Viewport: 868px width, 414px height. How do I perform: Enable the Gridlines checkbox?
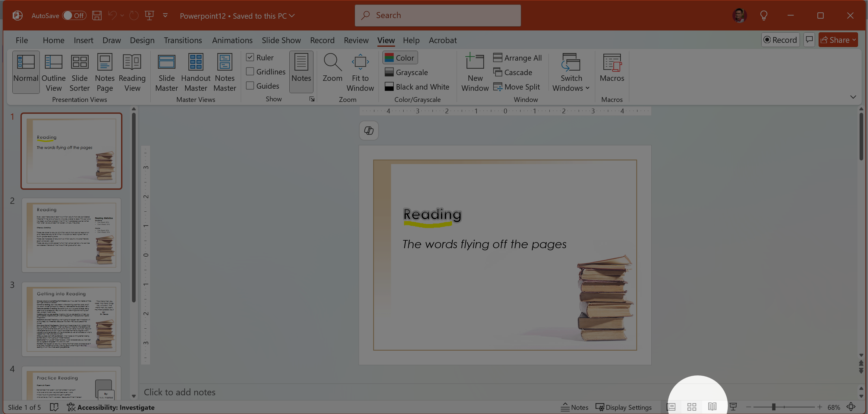click(x=250, y=71)
